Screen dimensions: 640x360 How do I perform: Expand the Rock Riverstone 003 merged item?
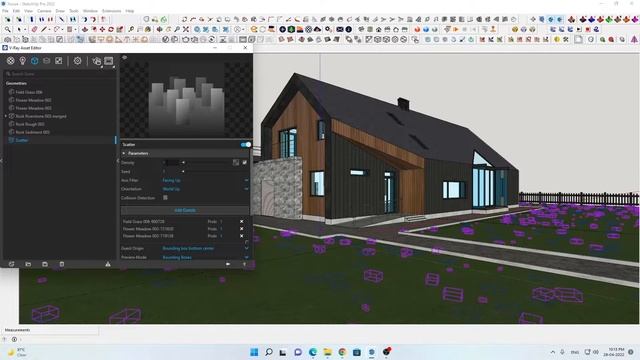[x=6, y=116]
